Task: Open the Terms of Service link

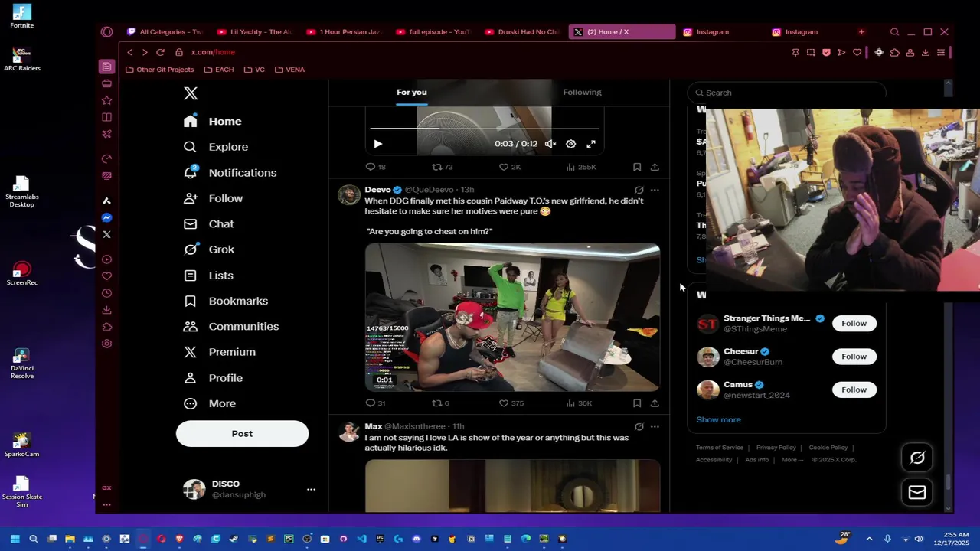Action: point(720,448)
